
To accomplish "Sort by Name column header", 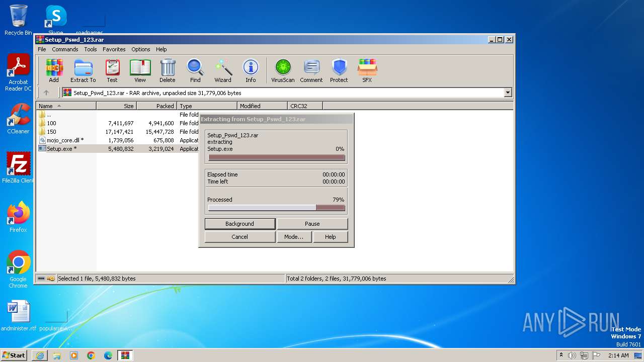I will (x=66, y=106).
